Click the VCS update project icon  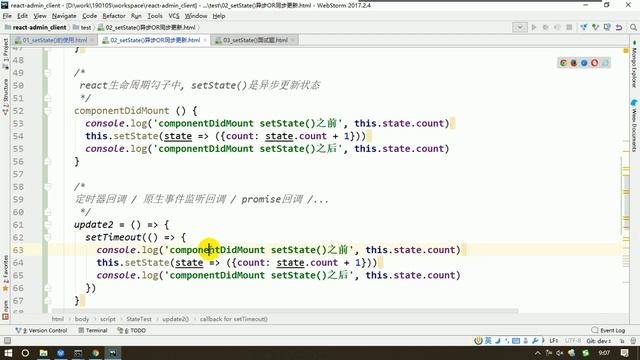[x=584, y=27]
